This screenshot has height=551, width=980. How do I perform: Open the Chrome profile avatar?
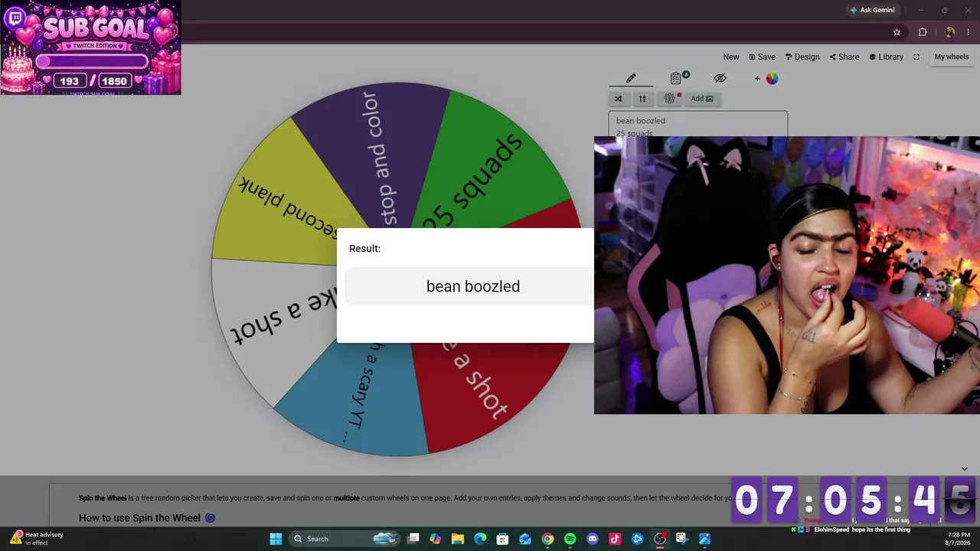[x=949, y=32]
